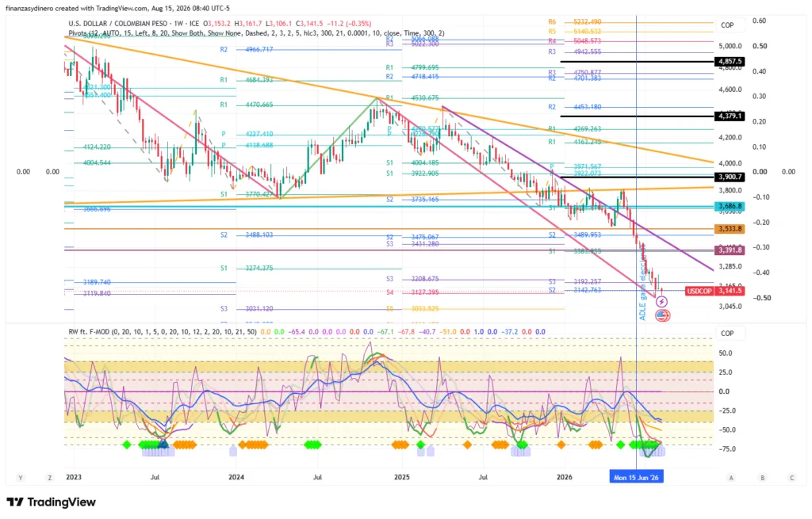Screen dimensions: 812x519
Task: Click the S3 3031.120 pivot label
Action: [x=247, y=309]
